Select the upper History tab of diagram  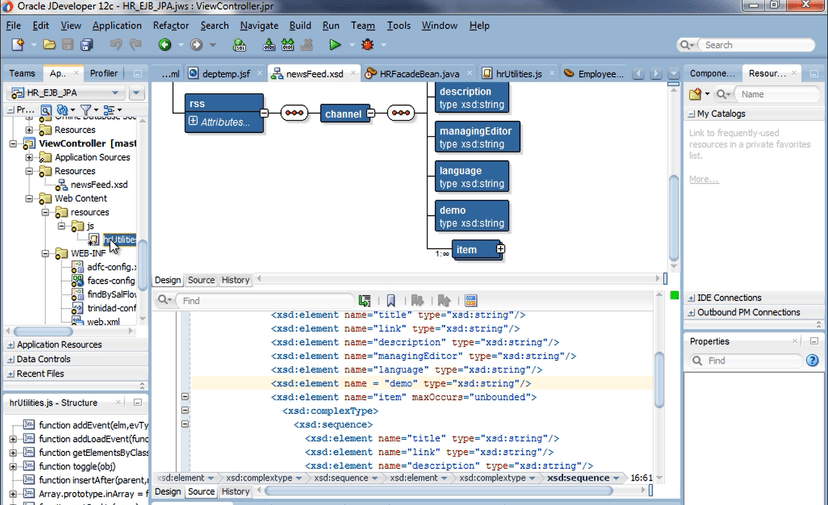click(235, 280)
